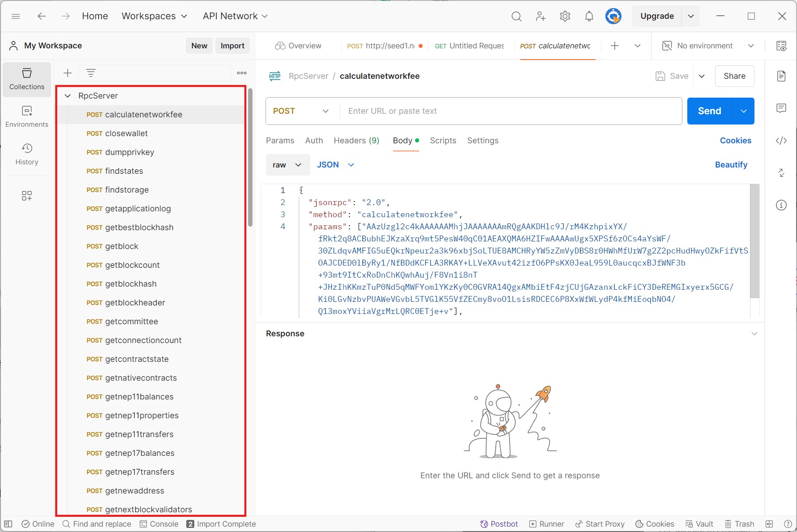797x532 pixels.
Task: Open the Scripts tab
Action: (443, 141)
